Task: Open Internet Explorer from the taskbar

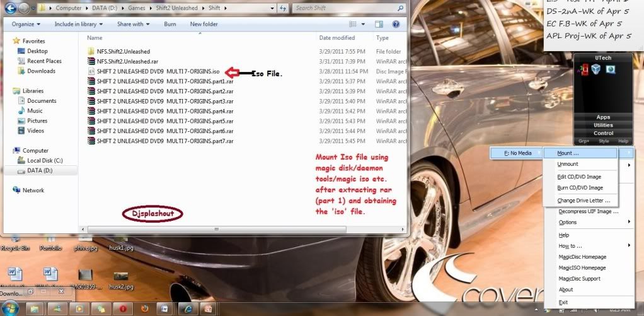Action: [x=189, y=308]
